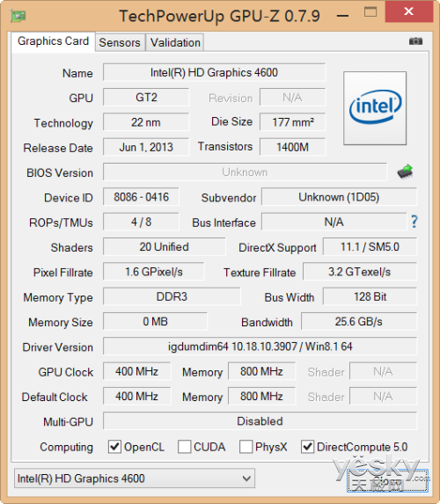The height and width of the screenshot is (504, 440).
Task: Click the GPU-Z title bar app icon
Action: tap(18, 16)
